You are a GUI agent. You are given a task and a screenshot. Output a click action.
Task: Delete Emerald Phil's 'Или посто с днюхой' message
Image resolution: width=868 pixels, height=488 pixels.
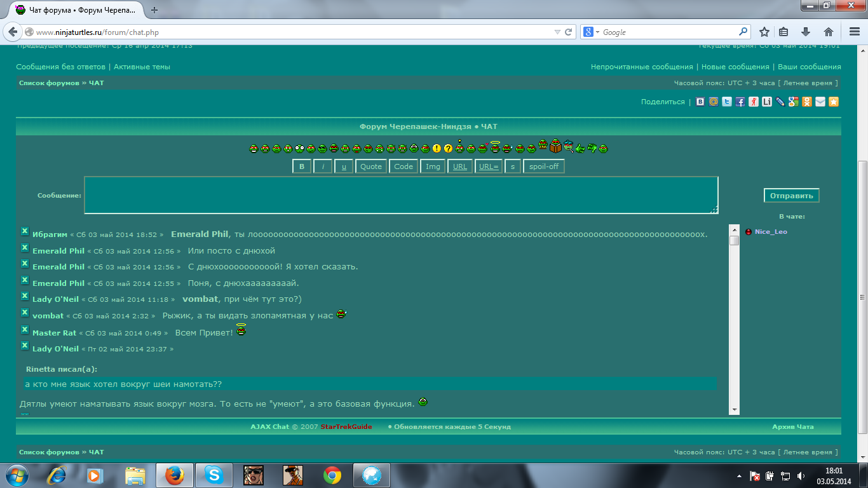(x=25, y=248)
